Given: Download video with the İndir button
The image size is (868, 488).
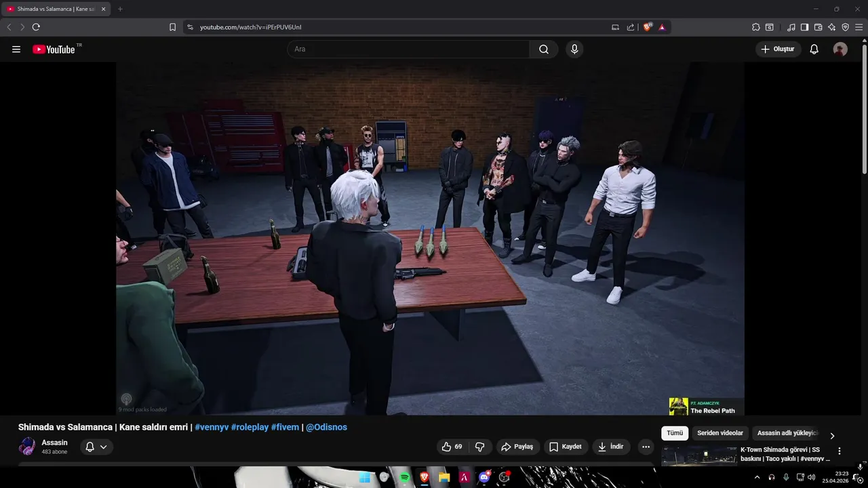Looking at the screenshot, I should pyautogui.click(x=610, y=447).
